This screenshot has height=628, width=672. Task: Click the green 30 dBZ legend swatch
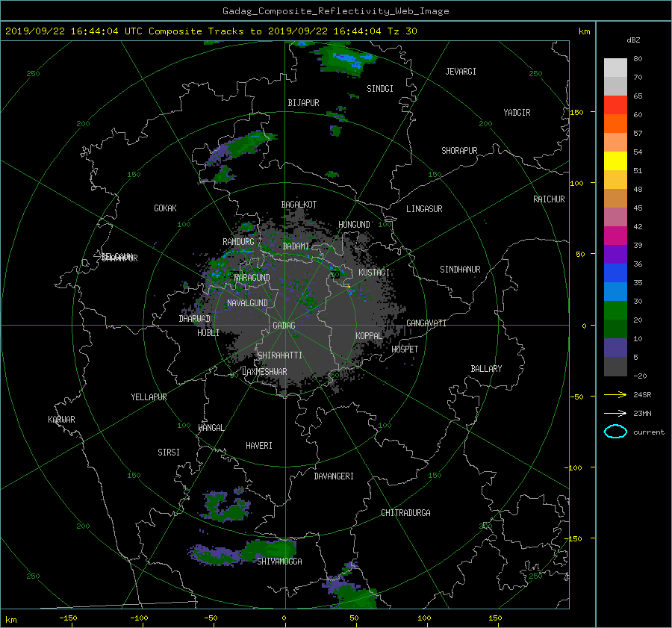pos(615,311)
